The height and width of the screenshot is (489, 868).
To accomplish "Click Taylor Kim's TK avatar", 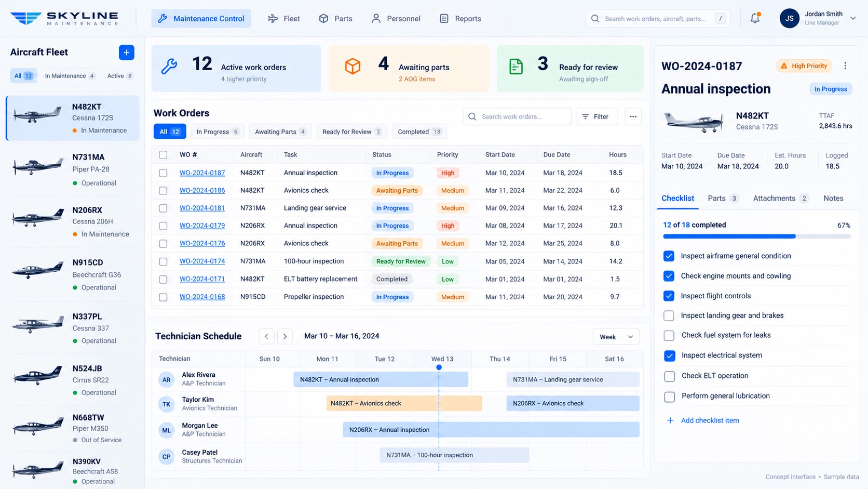I will (166, 404).
